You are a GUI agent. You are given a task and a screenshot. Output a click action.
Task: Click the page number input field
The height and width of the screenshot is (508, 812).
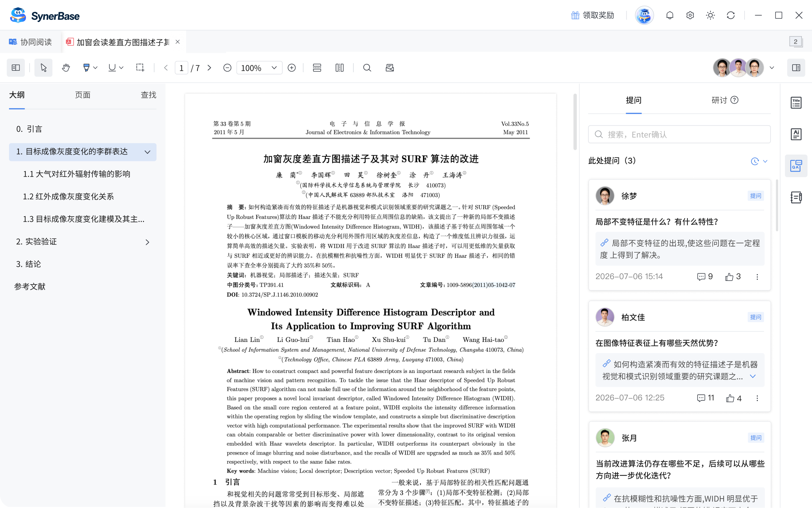pyautogui.click(x=182, y=68)
